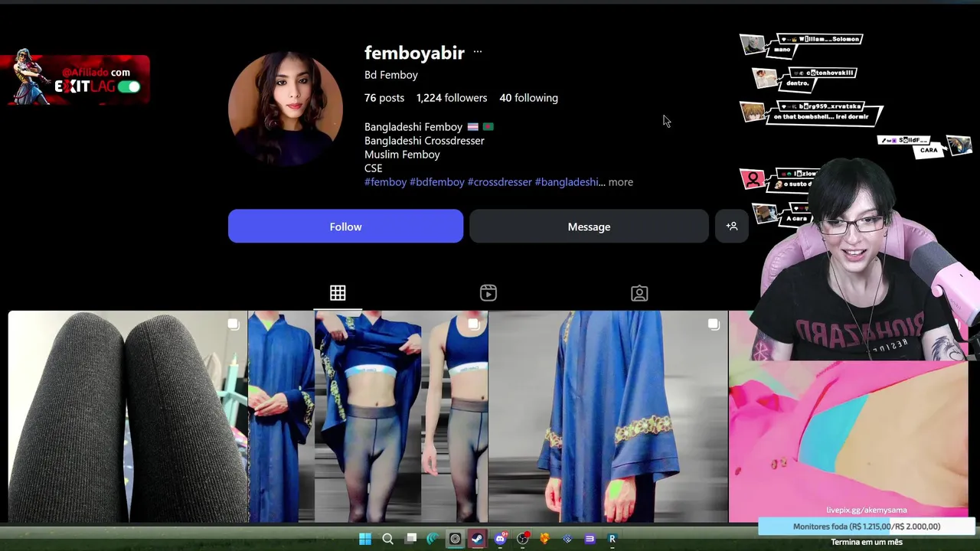The image size is (980, 551).
Task: Click the livepix.gg/akemysama overlay text
Action: 867,510
